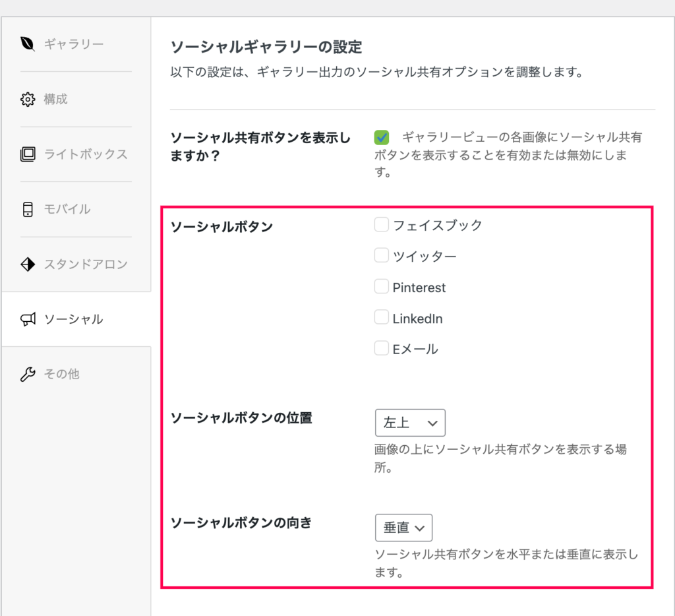The height and width of the screenshot is (616, 675).
Task: Click the LinkedIn label text
Action: tap(417, 319)
